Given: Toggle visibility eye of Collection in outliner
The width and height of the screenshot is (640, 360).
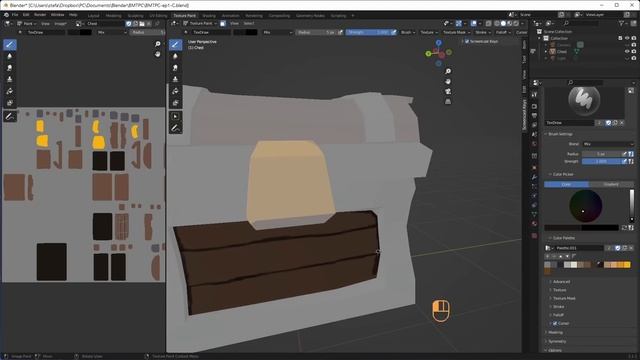Looking at the screenshot, I should [627, 38].
